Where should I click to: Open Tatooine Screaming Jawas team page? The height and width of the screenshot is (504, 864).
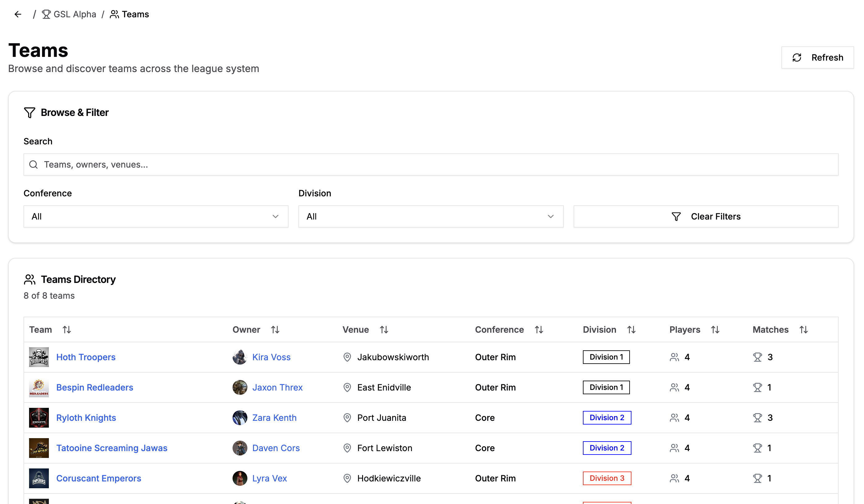point(111,448)
